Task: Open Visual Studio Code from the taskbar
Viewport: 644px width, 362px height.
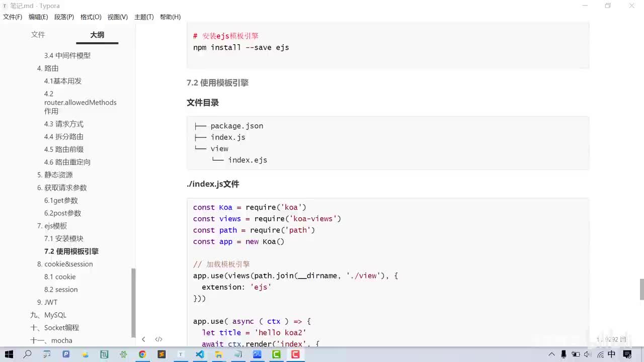Action: coord(200,354)
